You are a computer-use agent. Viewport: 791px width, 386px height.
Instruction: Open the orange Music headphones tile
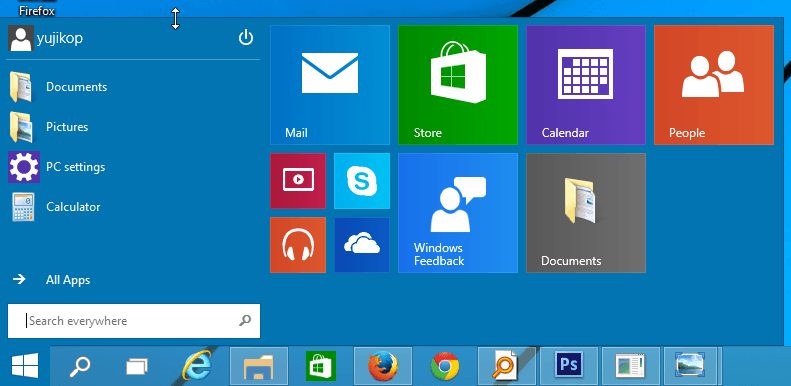[x=298, y=245]
